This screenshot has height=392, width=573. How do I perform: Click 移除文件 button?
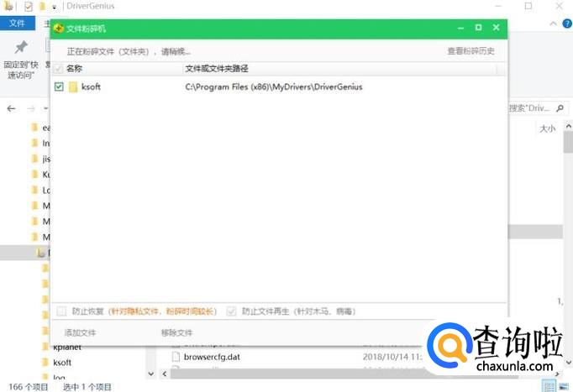[x=177, y=332]
